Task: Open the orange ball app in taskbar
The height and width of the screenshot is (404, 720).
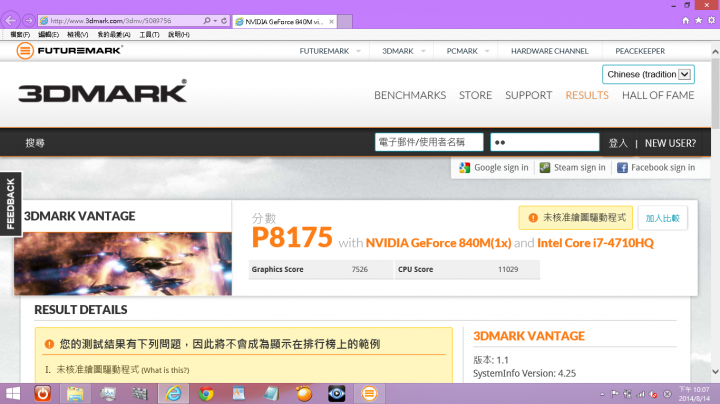Action: [304, 393]
